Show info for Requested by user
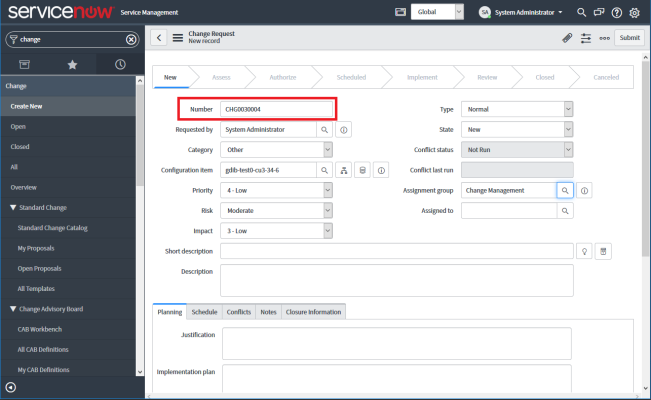The height and width of the screenshot is (400, 651). coord(343,130)
